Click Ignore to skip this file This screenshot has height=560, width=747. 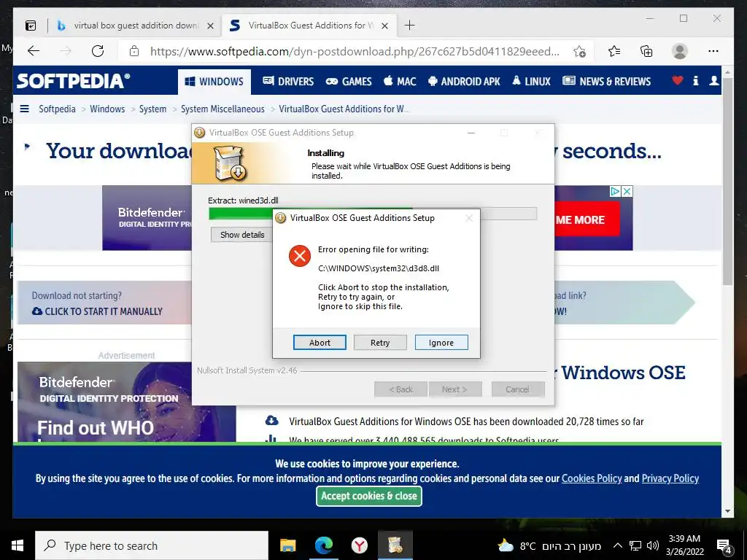(441, 343)
